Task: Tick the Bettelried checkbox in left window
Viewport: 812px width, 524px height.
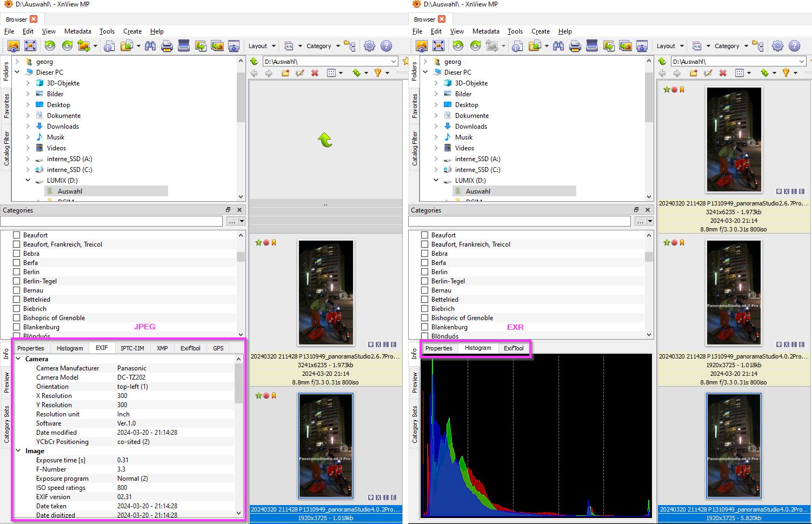Action: (x=17, y=300)
